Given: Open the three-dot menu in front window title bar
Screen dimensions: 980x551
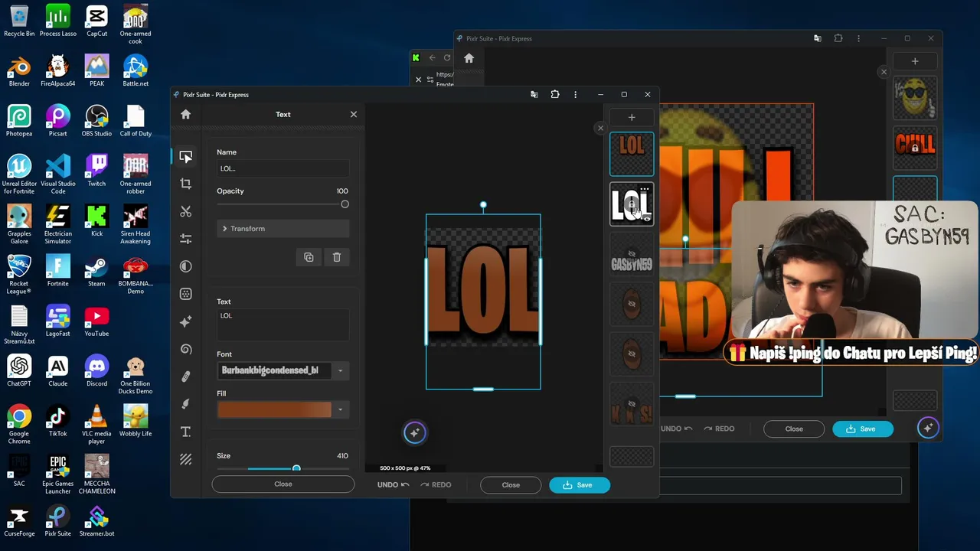Looking at the screenshot, I should (x=575, y=94).
